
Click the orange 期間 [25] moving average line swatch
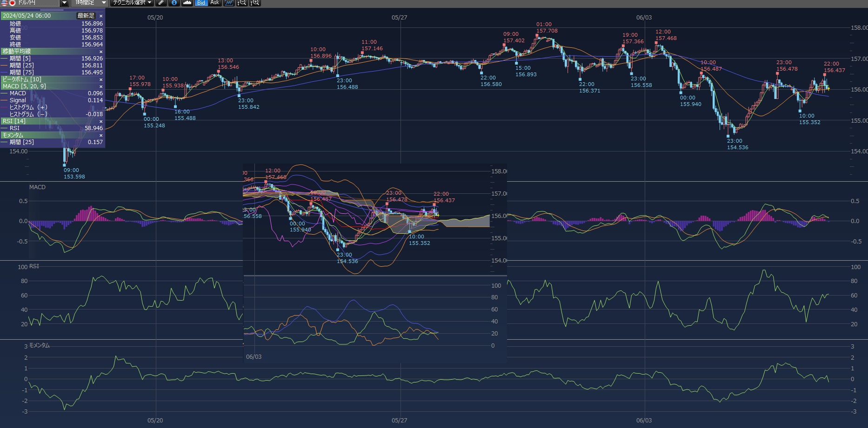click(x=5, y=66)
